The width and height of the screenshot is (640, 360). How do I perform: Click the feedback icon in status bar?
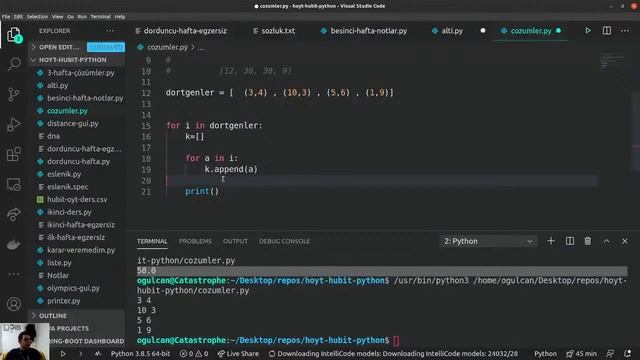[610, 353]
